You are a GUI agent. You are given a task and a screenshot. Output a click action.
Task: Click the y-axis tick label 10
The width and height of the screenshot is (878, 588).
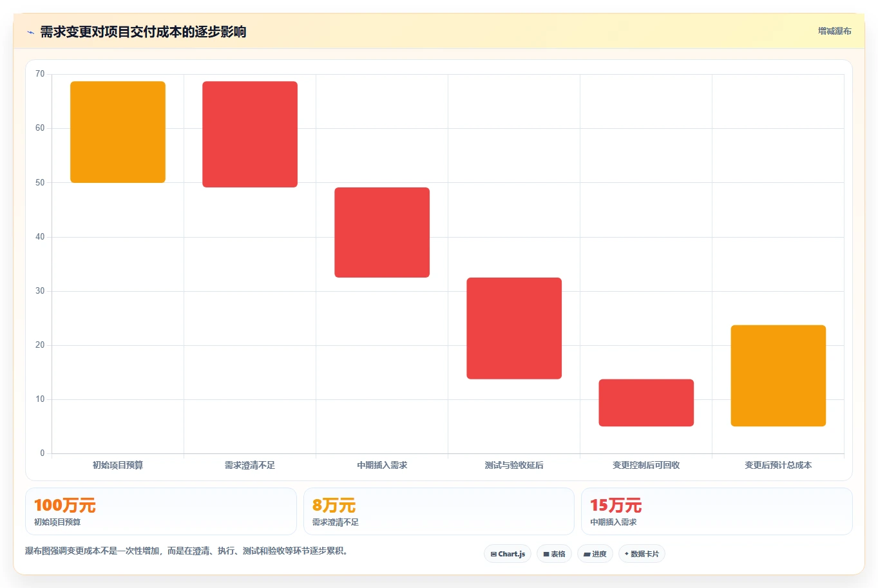tap(40, 399)
